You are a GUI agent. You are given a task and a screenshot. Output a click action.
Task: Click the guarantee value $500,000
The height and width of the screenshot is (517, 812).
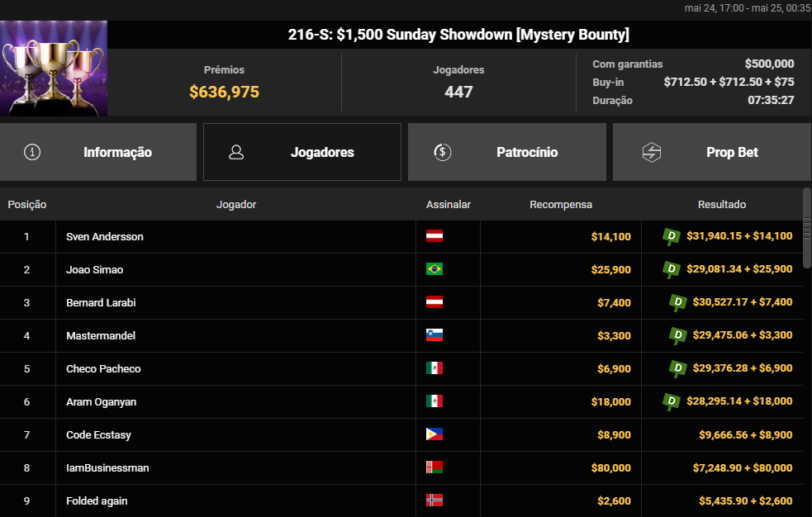(x=770, y=64)
